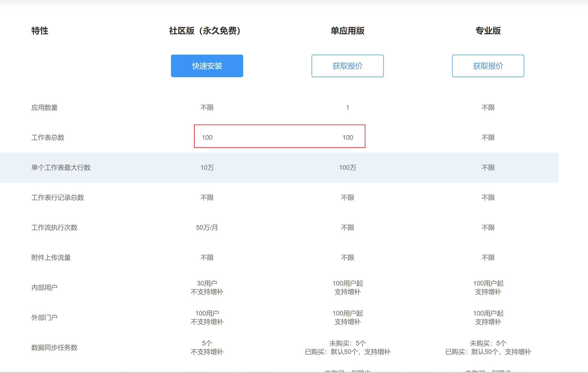Click the 30用户 不支持增补 cell
The height and width of the screenshot is (373, 588).
(x=207, y=287)
